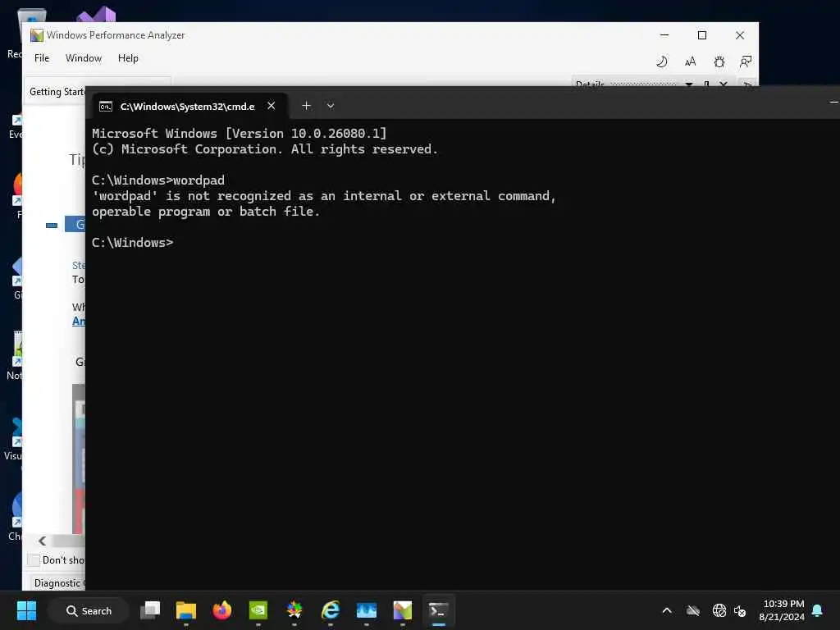The height and width of the screenshot is (630, 840).
Task: Click the taskbar Search box
Action: click(89, 610)
